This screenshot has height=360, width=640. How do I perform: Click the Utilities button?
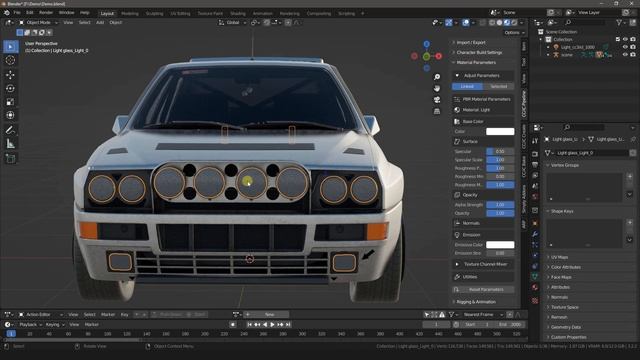coord(483,277)
